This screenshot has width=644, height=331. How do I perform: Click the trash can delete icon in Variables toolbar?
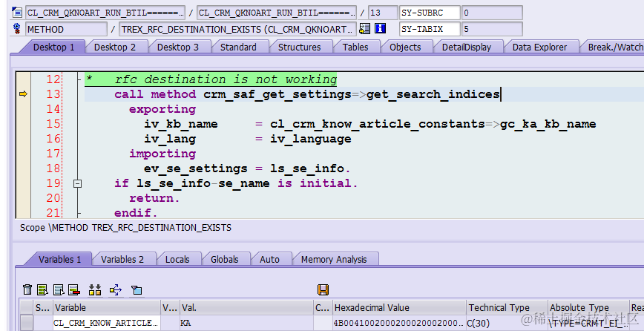click(27, 289)
